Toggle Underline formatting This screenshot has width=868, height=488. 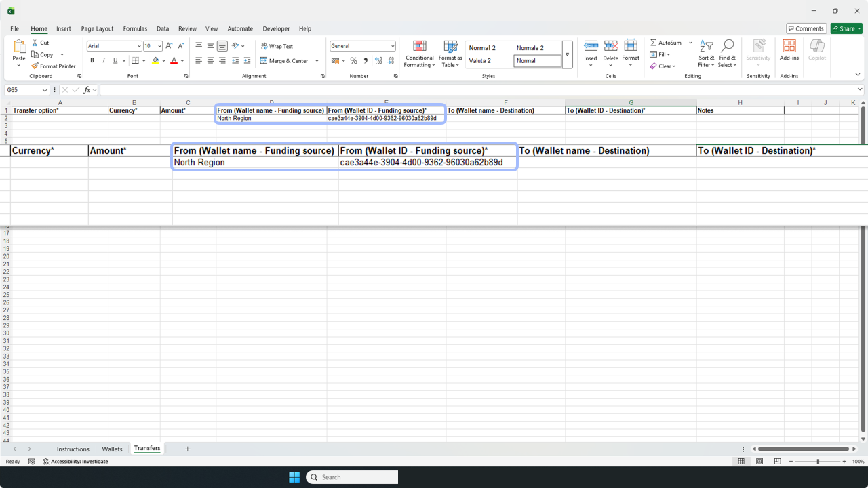[115, 60]
